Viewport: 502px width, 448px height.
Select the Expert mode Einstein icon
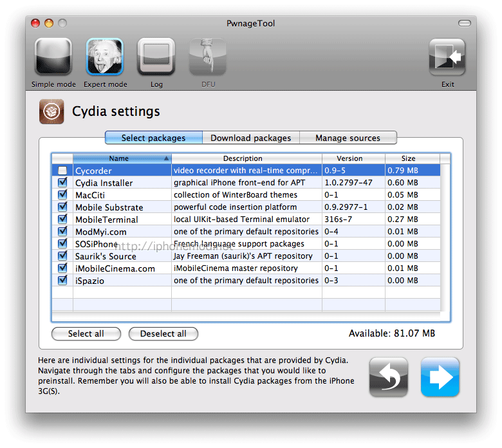105,57
